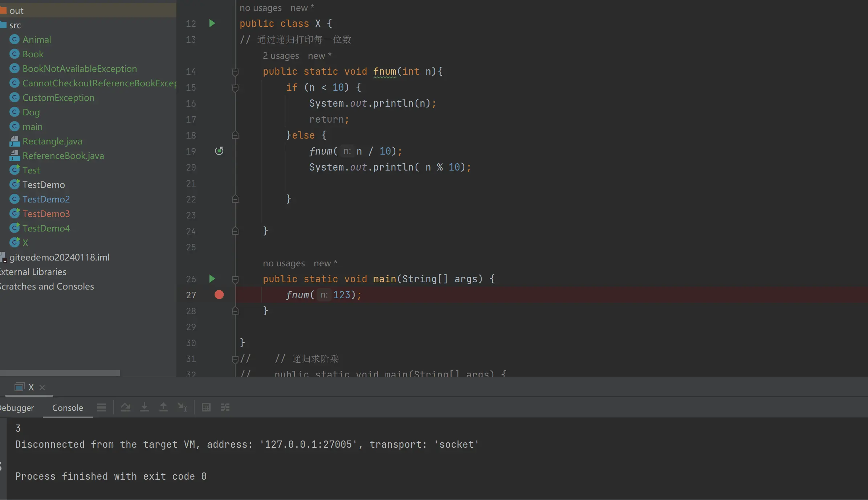
Task: Show execution point in debugger toolbar
Action: click(x=102, y=407)
